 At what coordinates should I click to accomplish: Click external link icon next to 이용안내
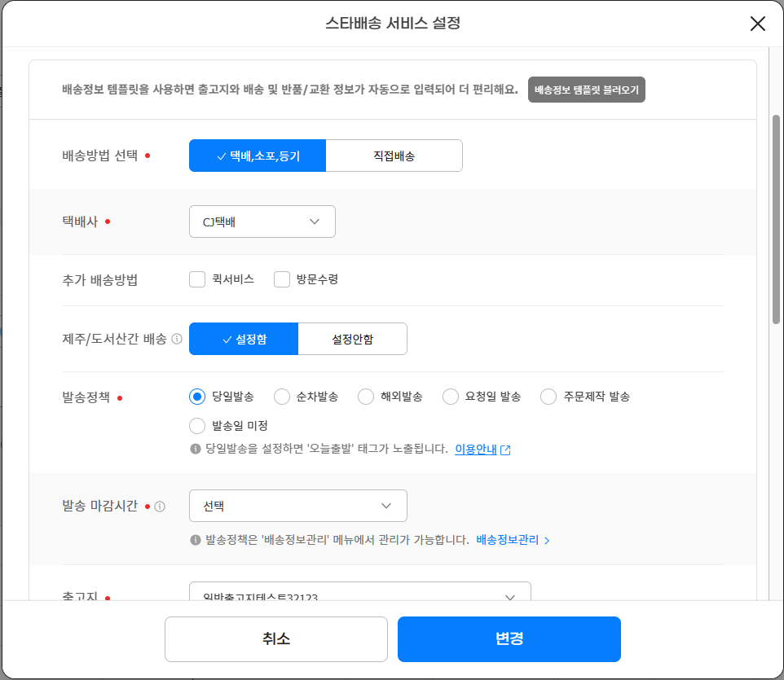pos(506,450)
